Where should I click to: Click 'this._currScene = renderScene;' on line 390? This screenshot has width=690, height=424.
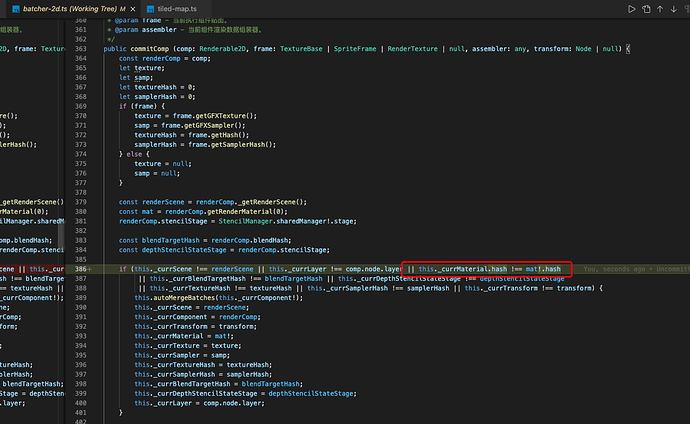click(x=191, y=308)
